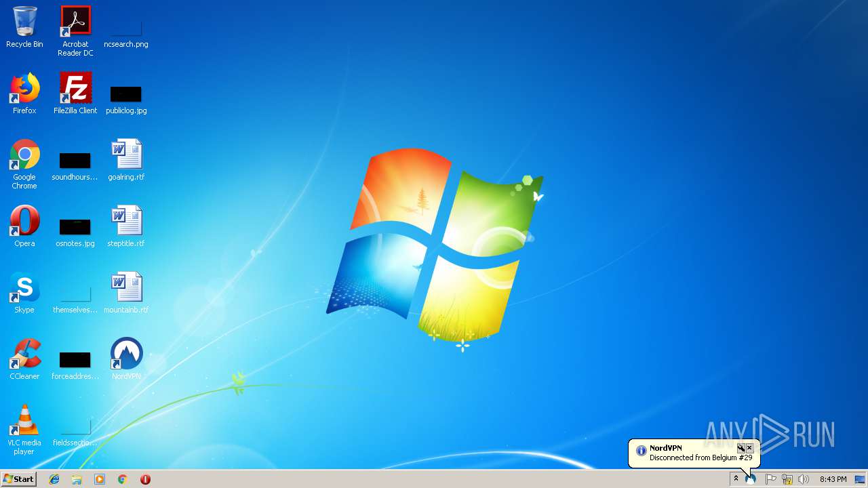Click the Show desktop button
The height and width of the screenshot is (488, 868).
(x=860, y=479)
